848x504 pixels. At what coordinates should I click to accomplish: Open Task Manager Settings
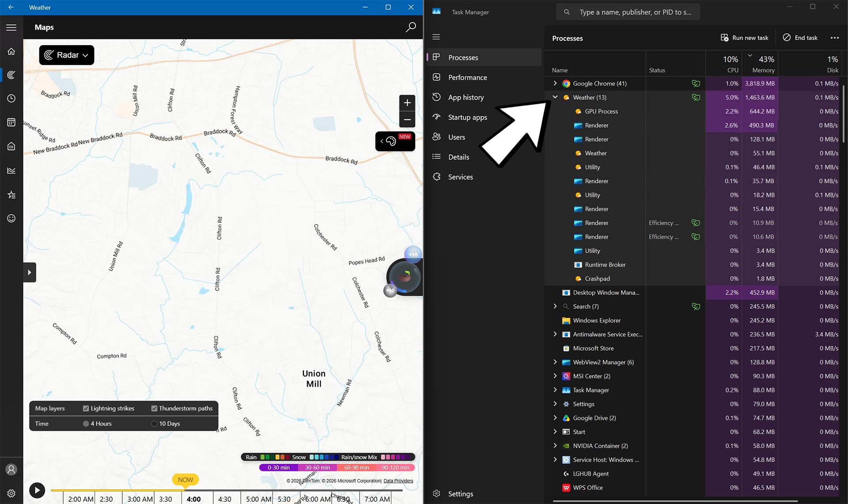coord(484,494)
